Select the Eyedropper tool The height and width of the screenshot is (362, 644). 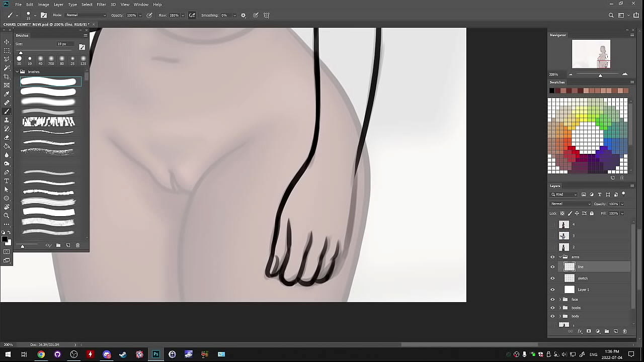tap(7, 94)
